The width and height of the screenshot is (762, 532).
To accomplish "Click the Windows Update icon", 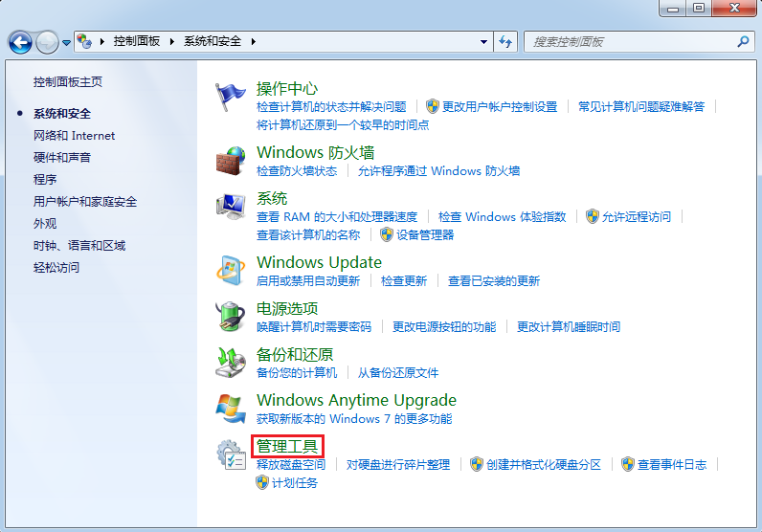I will click(231, 271).
